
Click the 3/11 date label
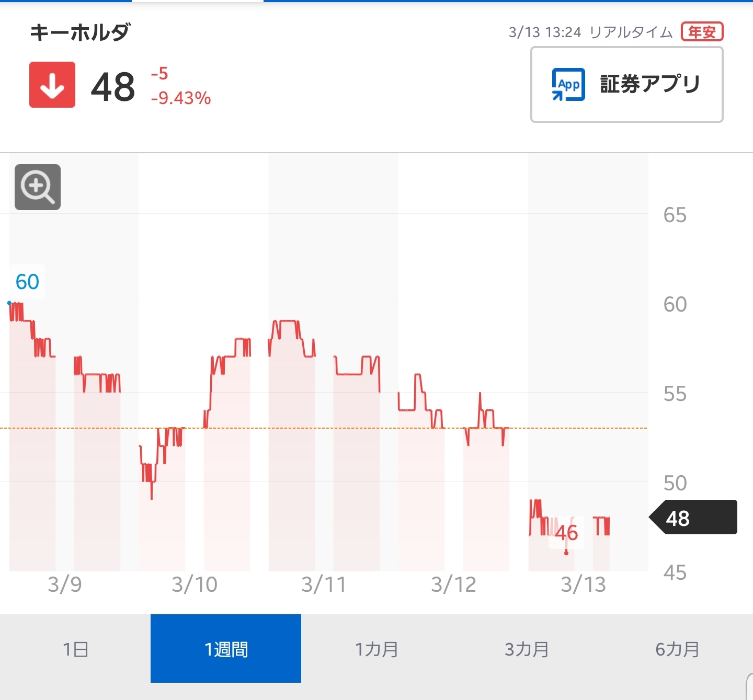(x=324, y=584)
